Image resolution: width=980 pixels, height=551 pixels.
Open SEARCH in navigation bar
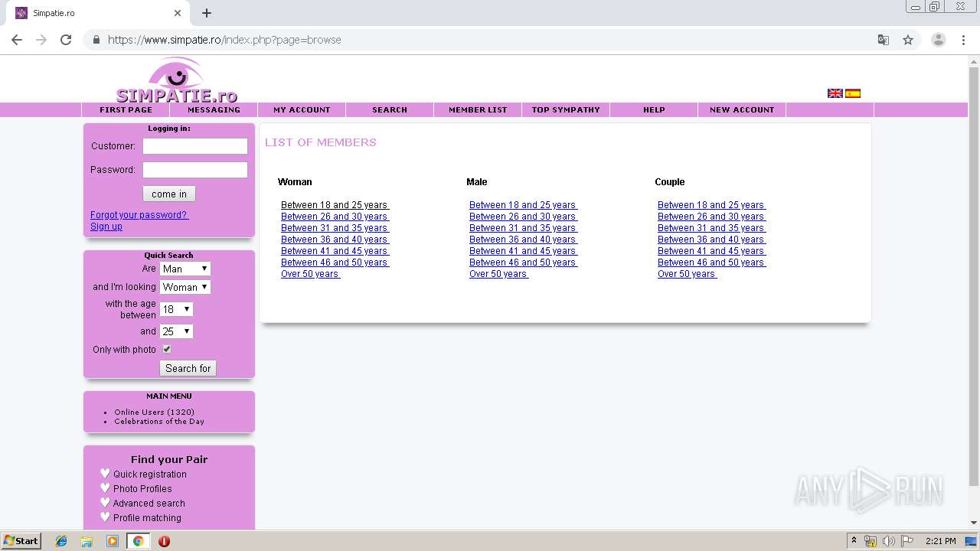pos(390,109)
